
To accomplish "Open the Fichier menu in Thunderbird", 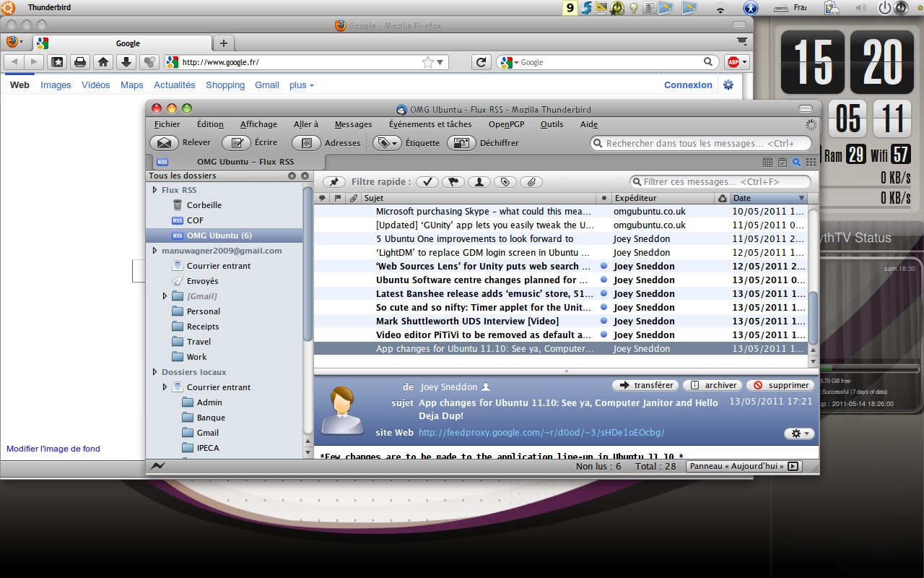I will 167,124.
